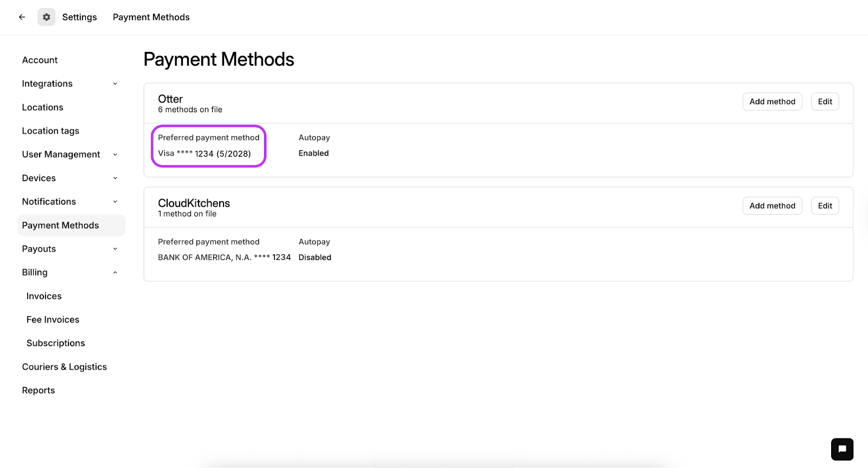This screenshot has height=468, width=868.
Task: Select the User Management sidebar label
Action: click(x=61, y=155)
